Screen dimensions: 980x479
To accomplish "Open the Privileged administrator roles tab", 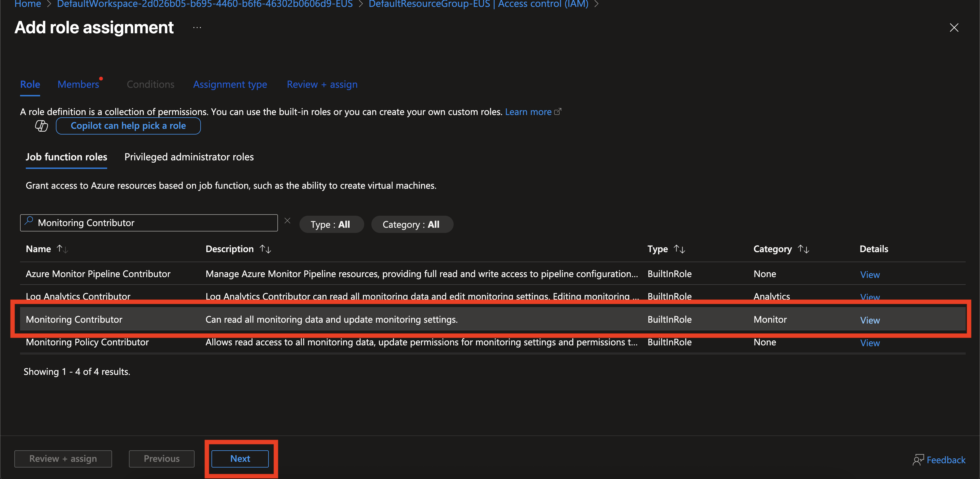I will [189, 157].
